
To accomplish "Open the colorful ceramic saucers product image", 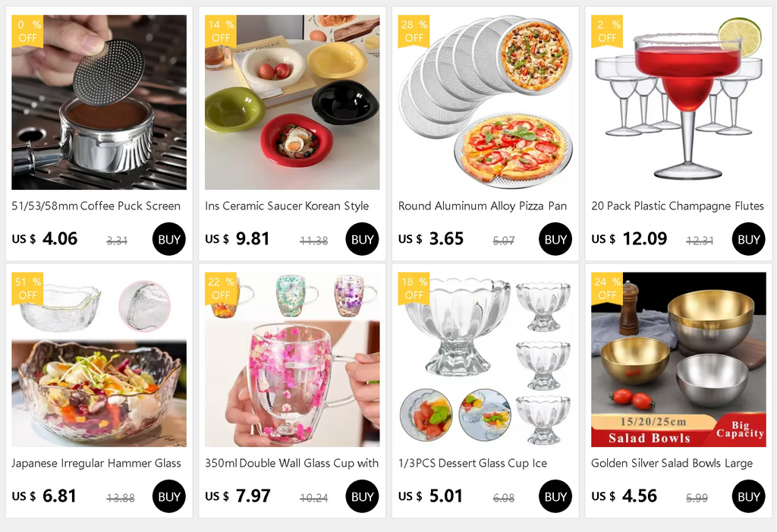I will [x=292, y=102].
